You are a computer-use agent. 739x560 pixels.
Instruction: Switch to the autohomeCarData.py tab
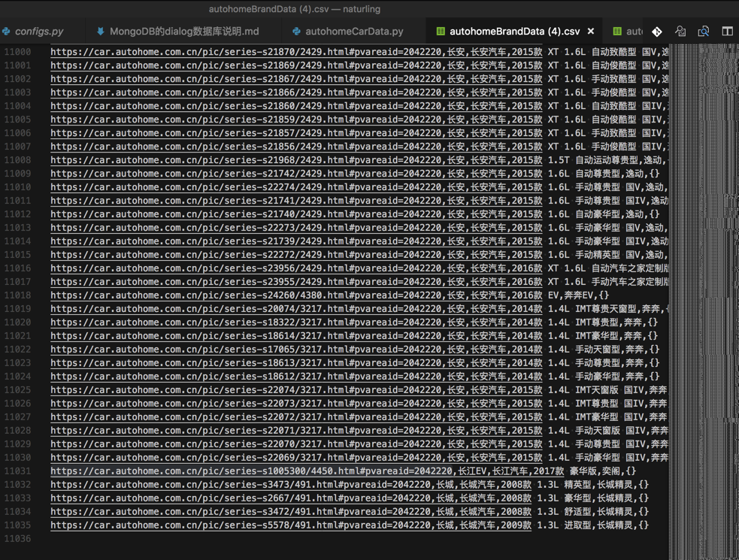click(354, 32)
